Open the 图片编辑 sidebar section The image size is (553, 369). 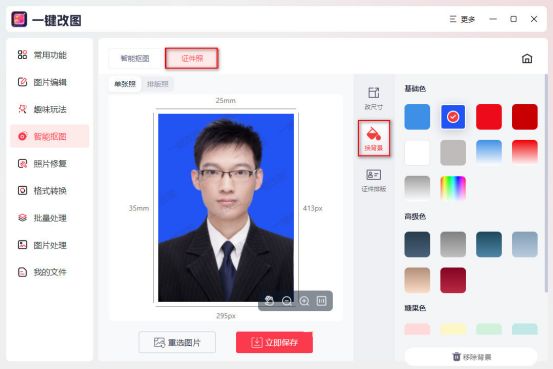click(49, 82)
